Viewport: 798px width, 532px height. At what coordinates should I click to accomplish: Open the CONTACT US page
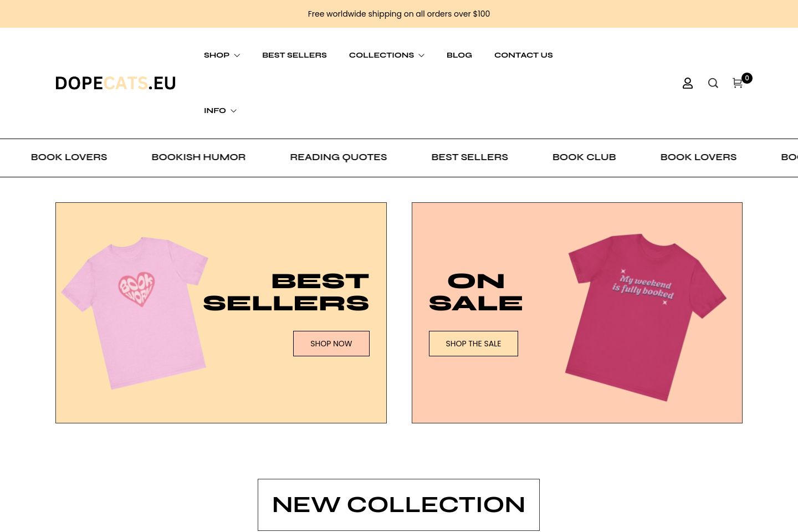tap(524, 55)
